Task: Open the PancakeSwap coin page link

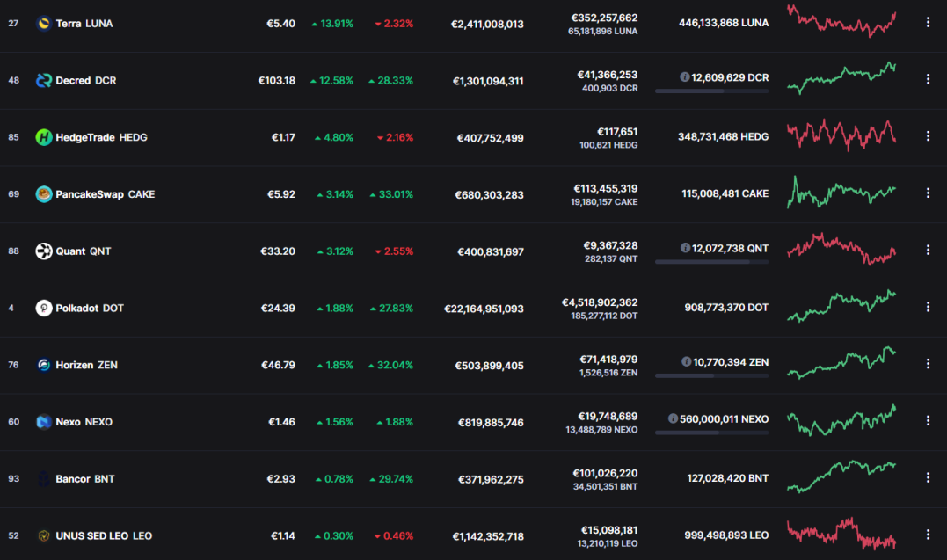Action: [106, 194]
